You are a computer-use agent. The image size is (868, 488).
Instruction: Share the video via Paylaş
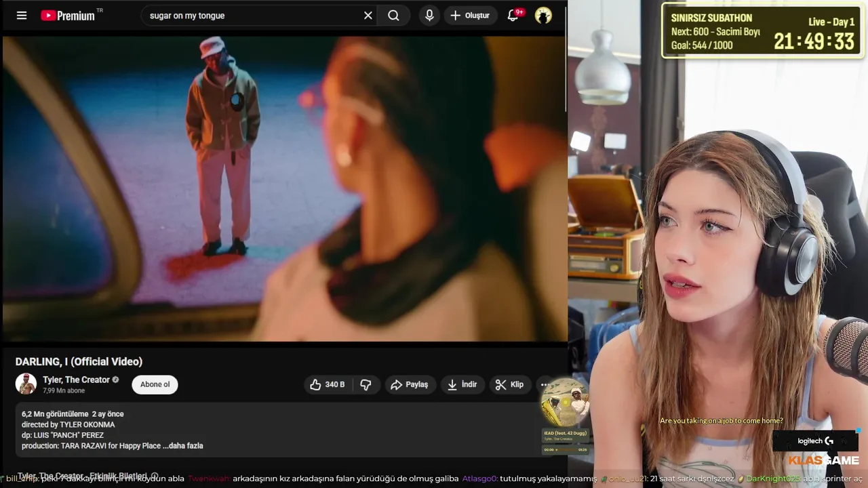coord(410,384)
